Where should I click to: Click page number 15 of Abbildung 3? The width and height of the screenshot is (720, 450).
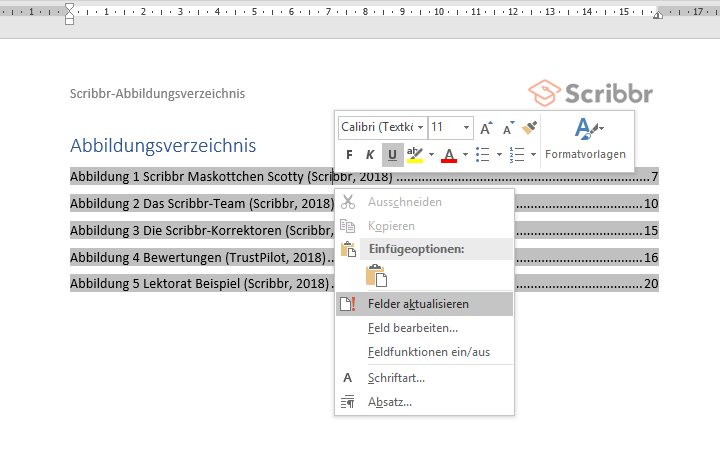651,231
